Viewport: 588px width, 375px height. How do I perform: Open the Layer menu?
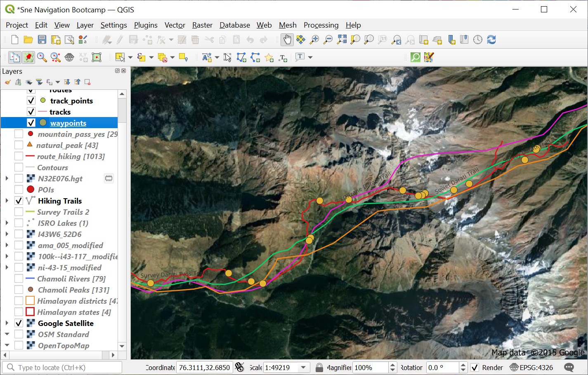tap(85, 25)
